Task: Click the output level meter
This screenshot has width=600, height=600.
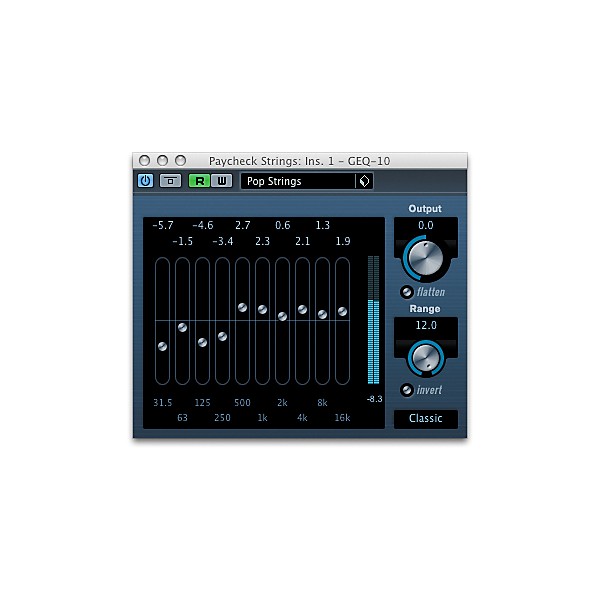Action: click(x=373, y=320)
